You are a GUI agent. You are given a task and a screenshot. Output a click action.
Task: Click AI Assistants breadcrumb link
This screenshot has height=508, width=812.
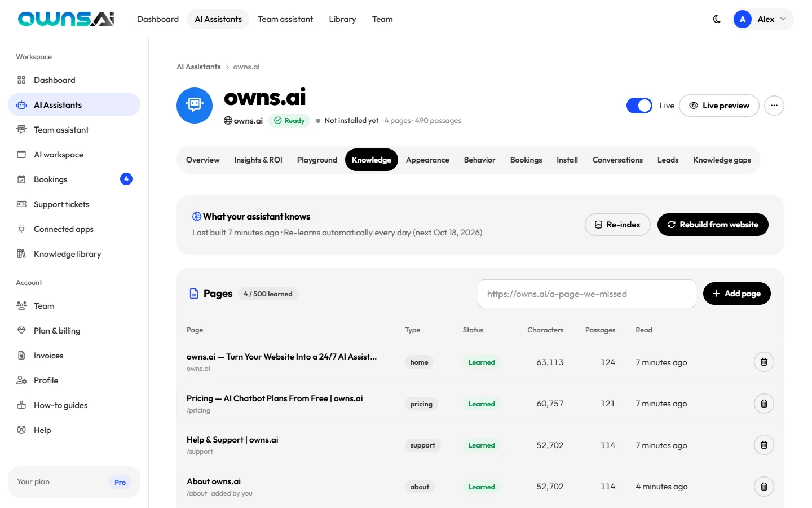click(198, 67)
